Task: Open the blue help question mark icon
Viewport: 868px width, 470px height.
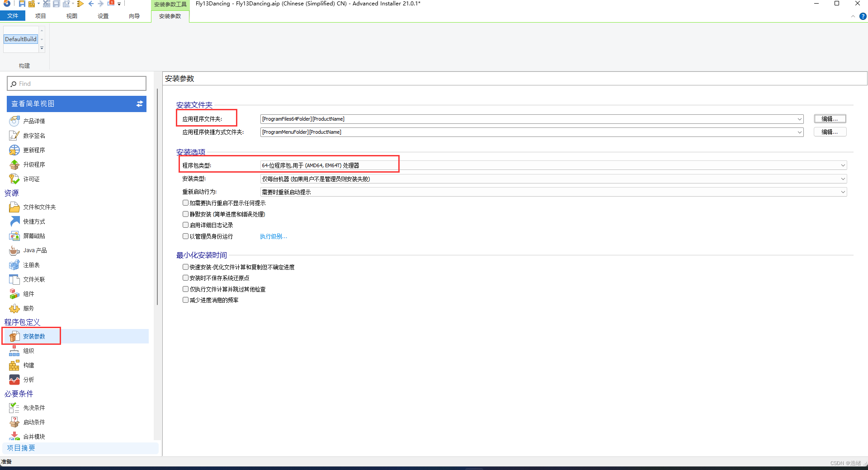Action: coord(863,16)
